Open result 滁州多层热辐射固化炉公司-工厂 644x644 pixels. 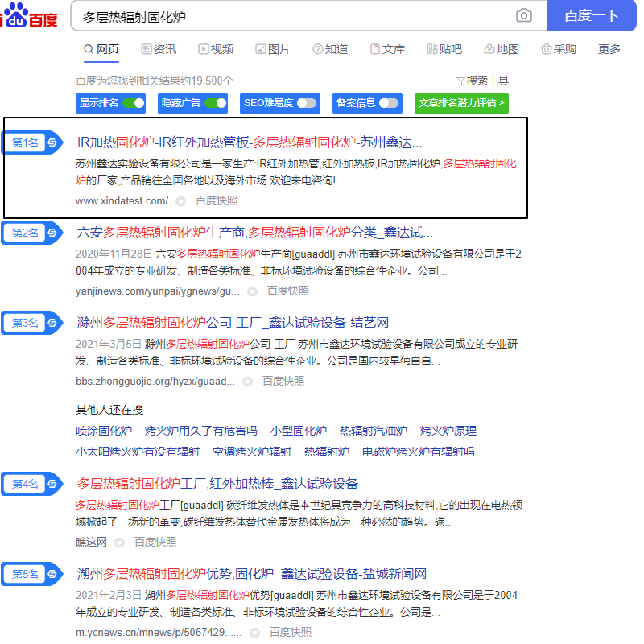[233, 323]
